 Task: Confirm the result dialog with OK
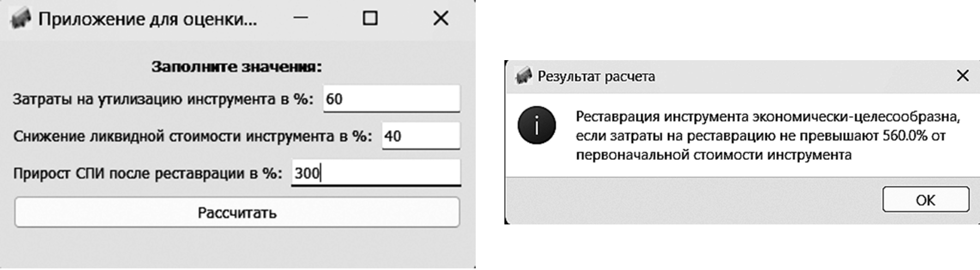[x=925, y=199]
